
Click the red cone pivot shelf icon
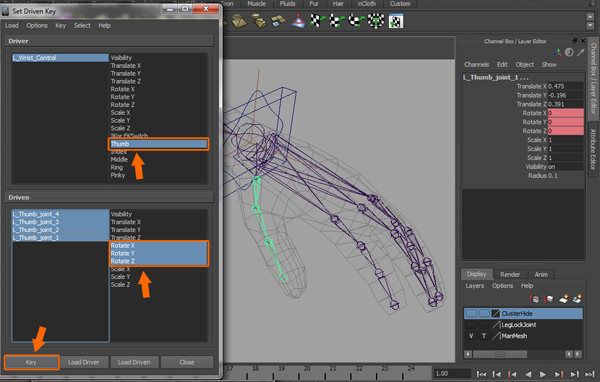click(298, 21)
